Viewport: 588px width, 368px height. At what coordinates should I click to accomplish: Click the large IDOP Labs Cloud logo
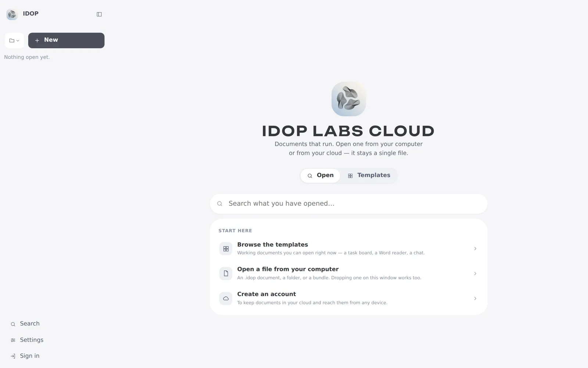tap(348, 99)
